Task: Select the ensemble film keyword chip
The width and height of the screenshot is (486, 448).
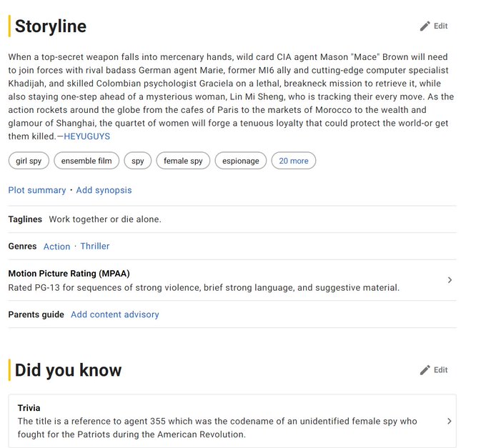Action: pyautogui.click(x=86, y=161)
